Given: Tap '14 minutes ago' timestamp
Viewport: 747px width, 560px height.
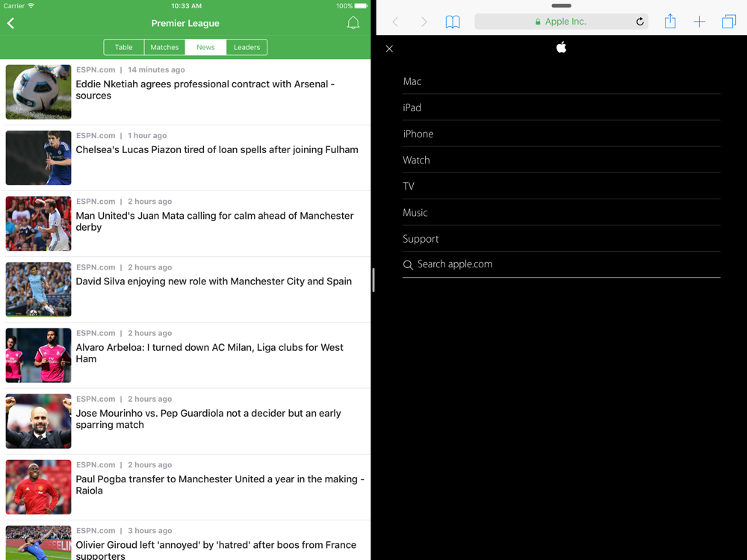Looking at the screenshot, I should [156, 69].
